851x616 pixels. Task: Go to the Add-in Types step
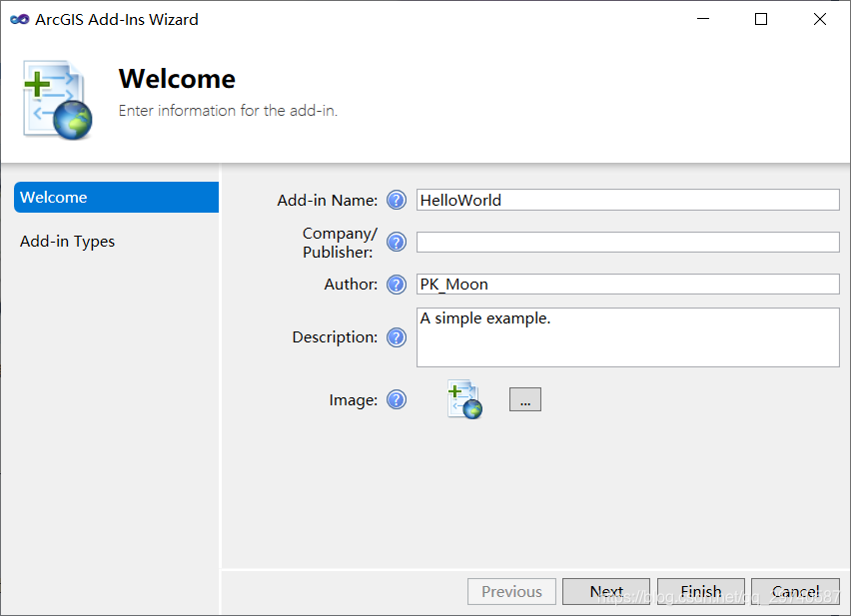(x=67, y=242)
